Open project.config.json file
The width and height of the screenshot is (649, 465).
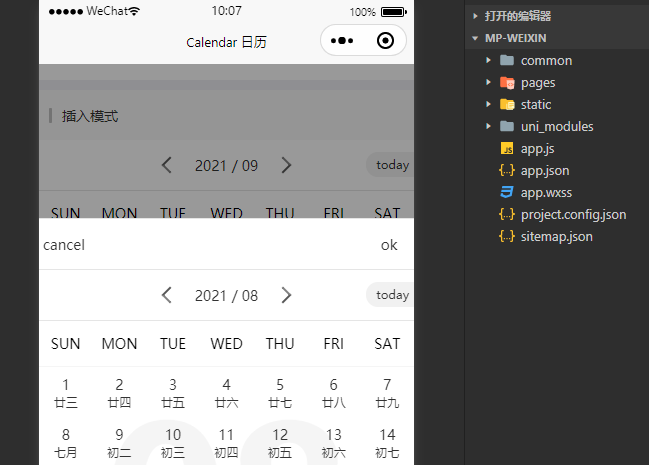tap(573, 214)
